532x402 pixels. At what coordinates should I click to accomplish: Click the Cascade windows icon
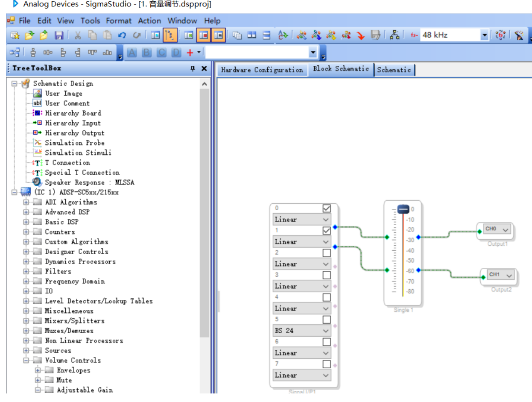tap(237, 35)
